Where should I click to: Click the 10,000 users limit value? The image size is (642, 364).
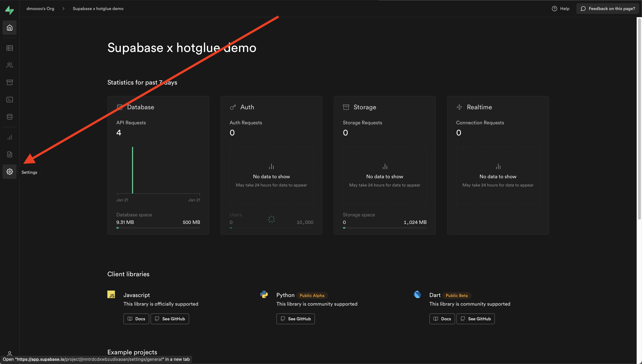tap(305, 222)
